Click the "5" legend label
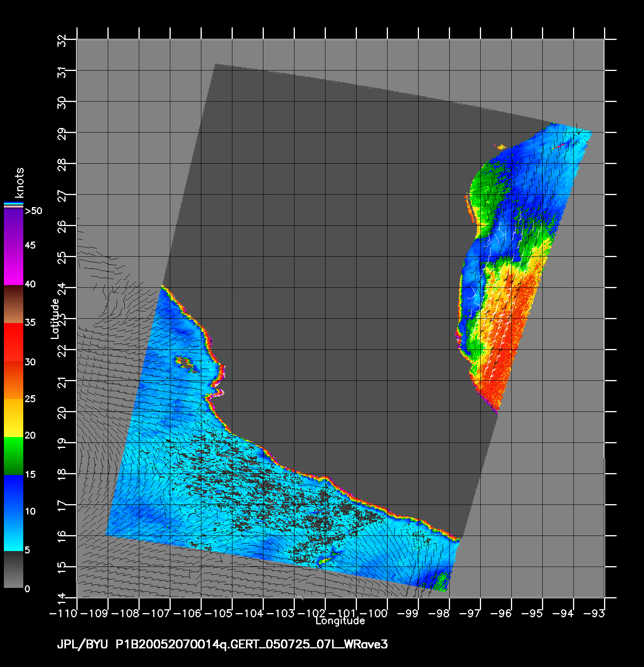 point(27,550)
